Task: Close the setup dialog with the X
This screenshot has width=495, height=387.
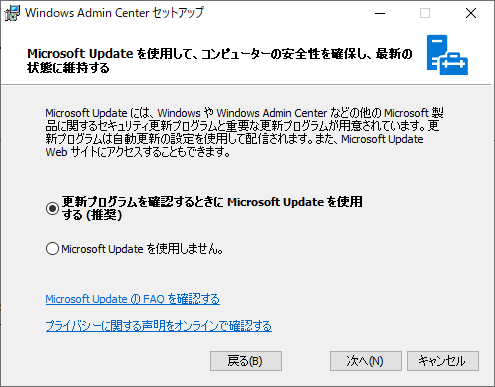Action: (x=471, y=13)
